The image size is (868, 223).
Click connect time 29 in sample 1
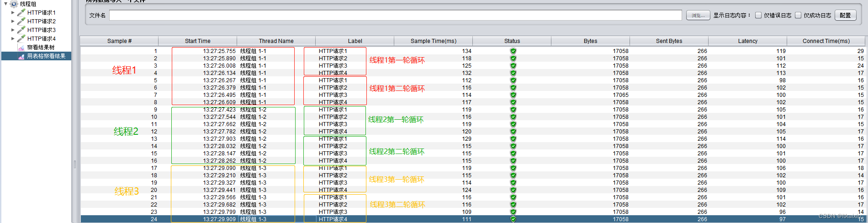pos(861,51)
